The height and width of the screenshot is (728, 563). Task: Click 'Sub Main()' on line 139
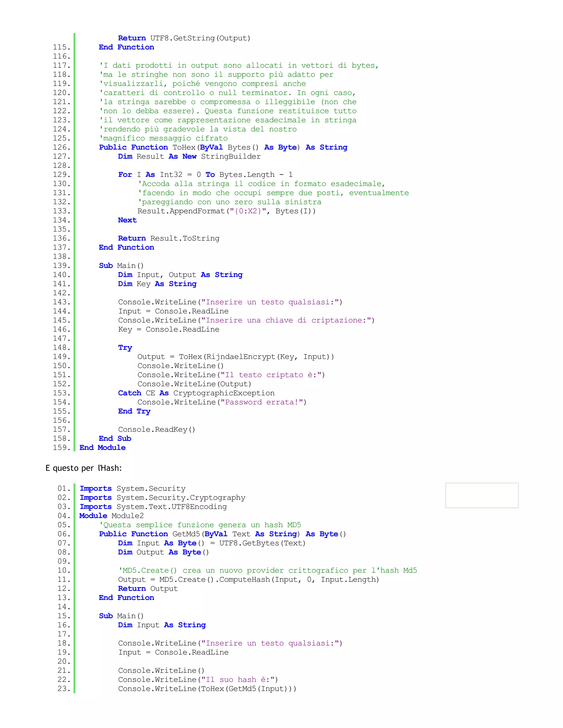coord(122,265)
